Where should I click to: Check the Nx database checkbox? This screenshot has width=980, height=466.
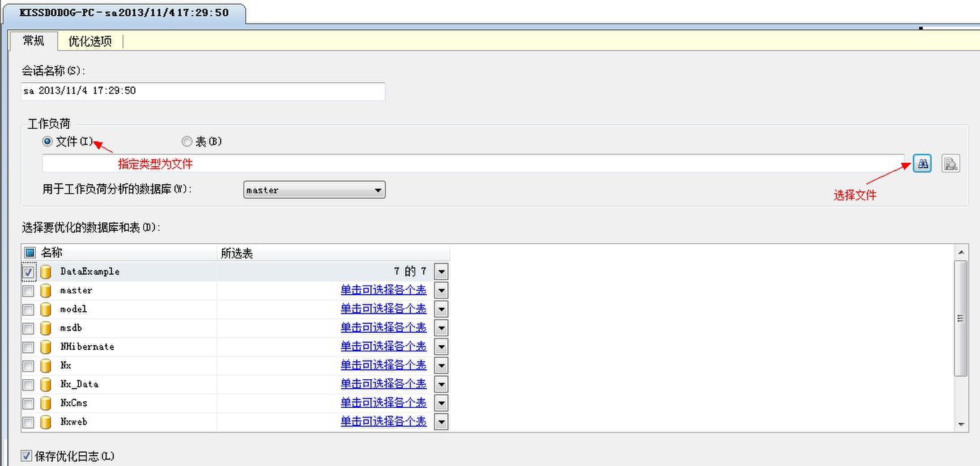pos(28,366)
